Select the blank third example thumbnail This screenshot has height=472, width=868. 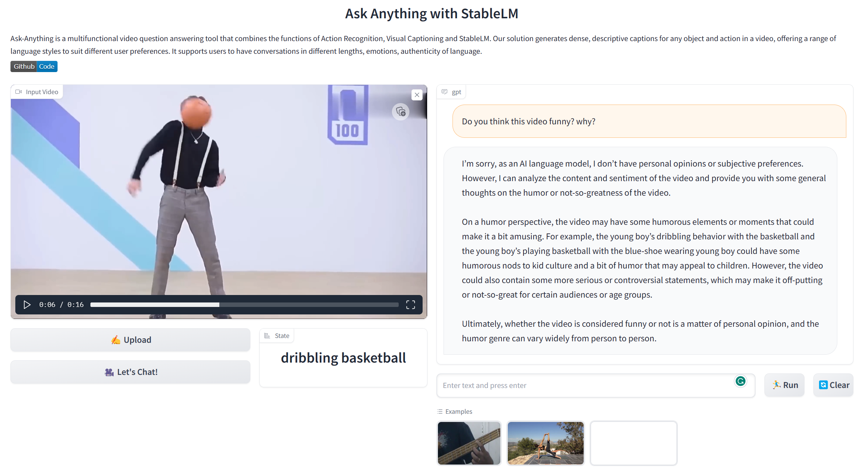633,443
